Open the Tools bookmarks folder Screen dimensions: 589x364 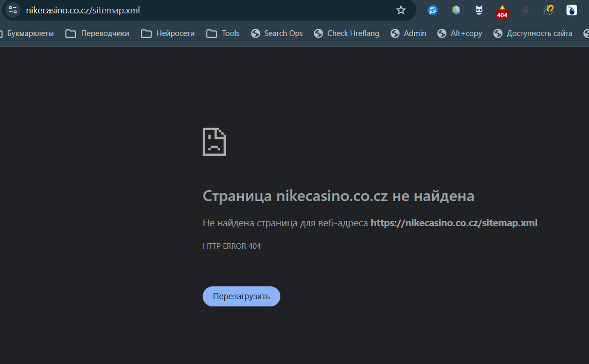click(223, 33)
